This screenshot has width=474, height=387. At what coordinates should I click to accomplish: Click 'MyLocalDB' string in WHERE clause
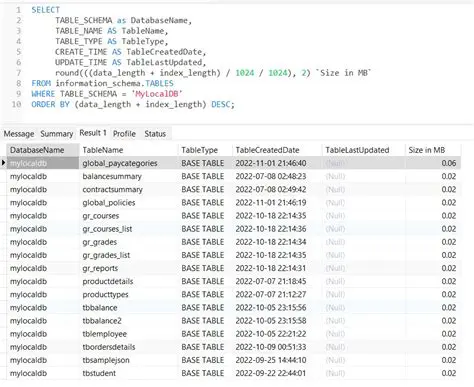pos(157,94)
